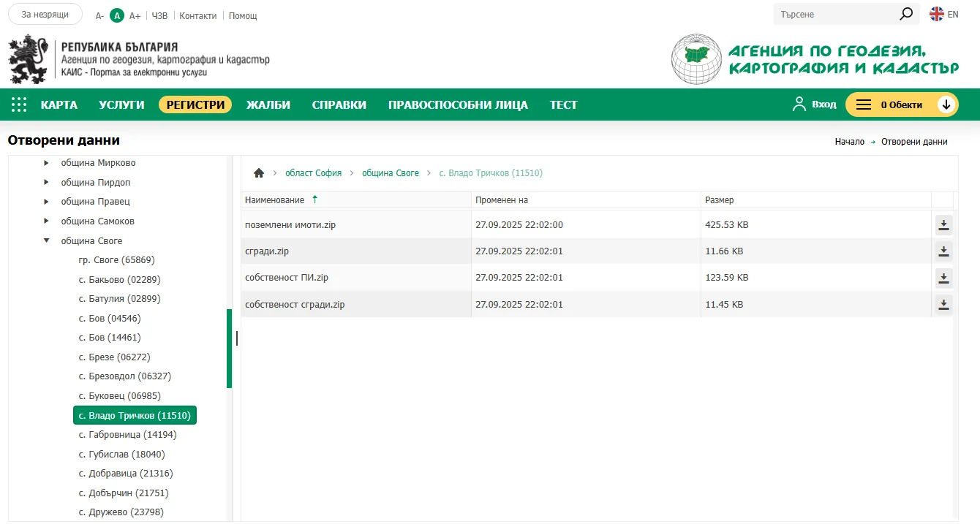The height and width of the screenshot is (524, 980).
Task: Open the apps grid menu icon
Action: 19,105
